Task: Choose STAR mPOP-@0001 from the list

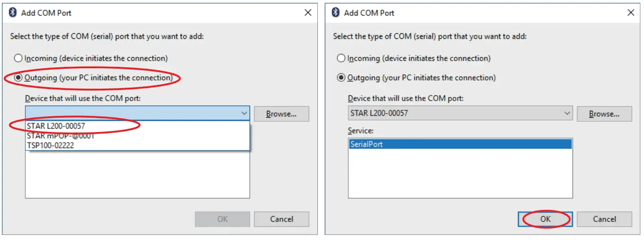Action: [x=137, y=136]
